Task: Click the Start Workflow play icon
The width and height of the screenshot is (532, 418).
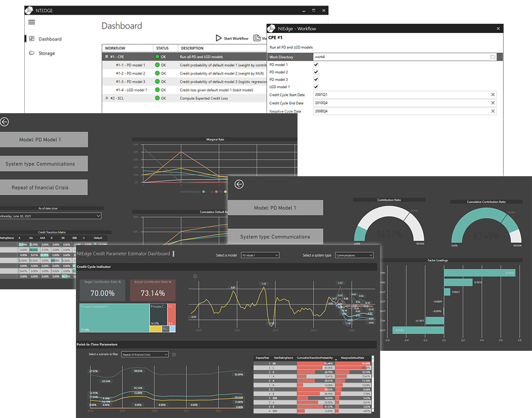Action: coord(218,38)
